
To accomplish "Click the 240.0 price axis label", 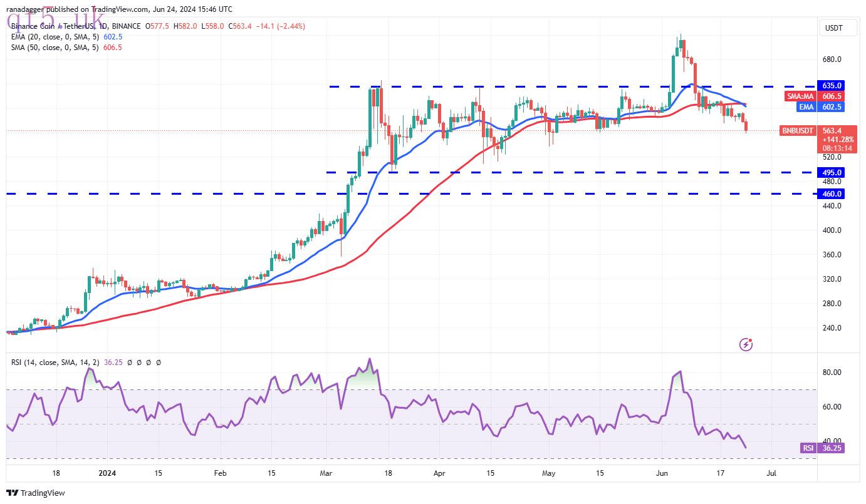I will (x=832, y=328).
